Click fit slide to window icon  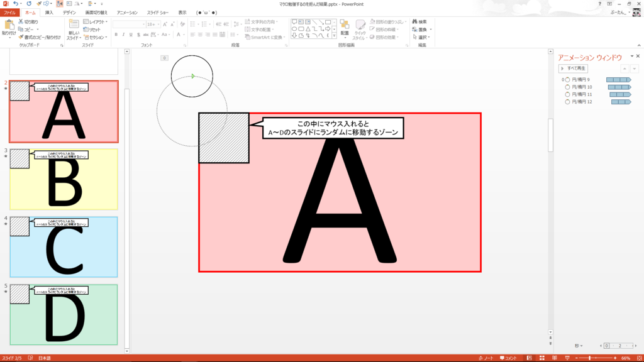pos(639,358)
